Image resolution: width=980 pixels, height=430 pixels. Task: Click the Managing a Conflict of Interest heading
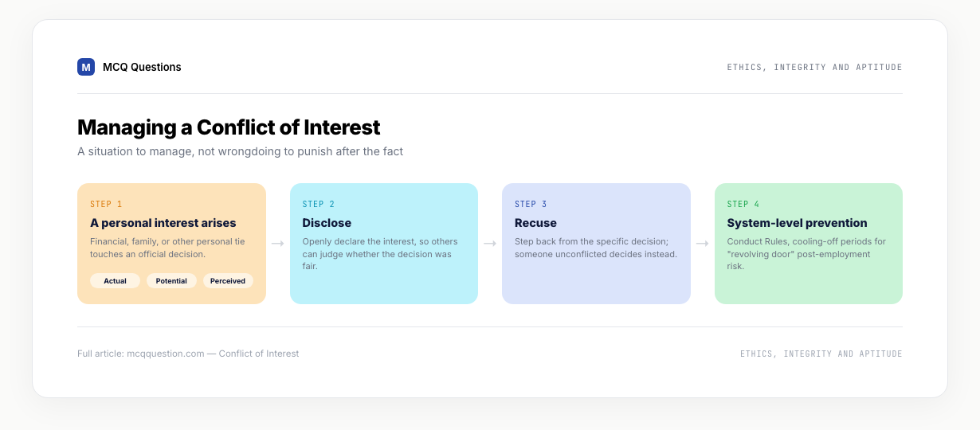(x=229, y=127)
